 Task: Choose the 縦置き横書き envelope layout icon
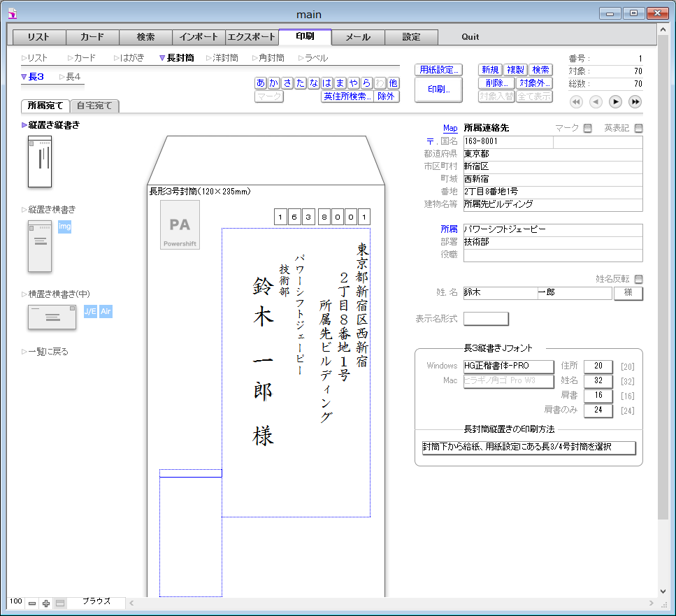pyautogui.click(x=40, y=246)
